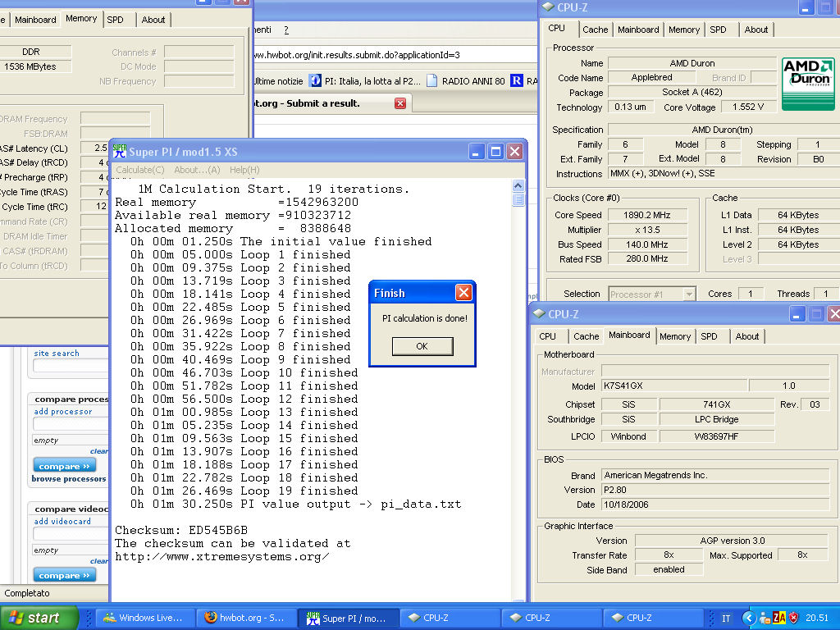Click the top CPU-Z window title icon
Viewport: 840px width, 630px height.
click(x=548, y=7)
